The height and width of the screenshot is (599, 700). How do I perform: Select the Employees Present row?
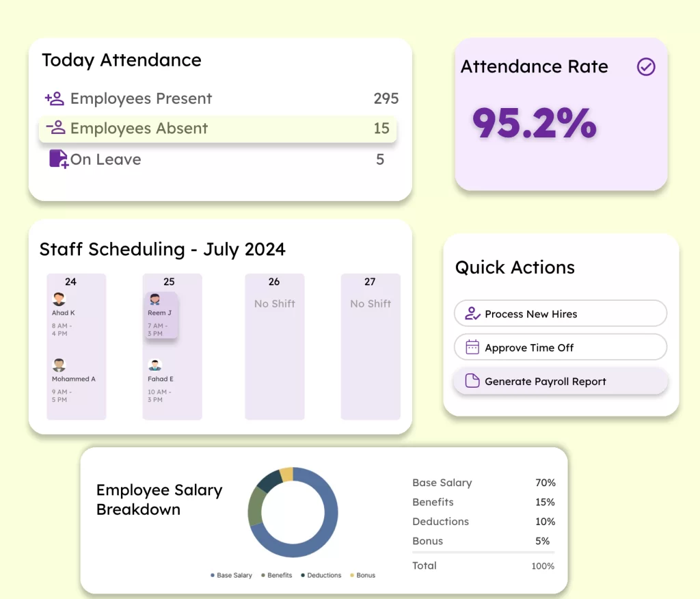(221, 98)
